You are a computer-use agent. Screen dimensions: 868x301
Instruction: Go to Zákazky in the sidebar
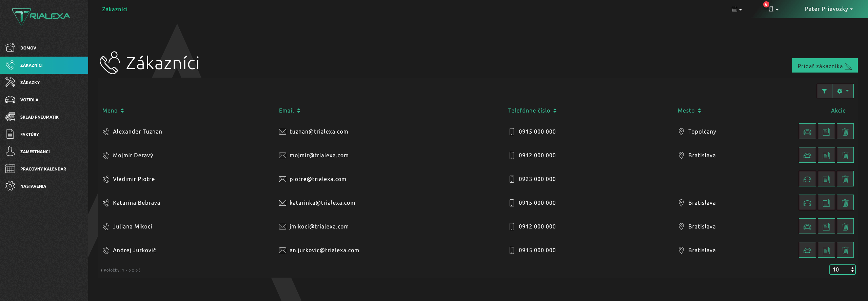(30, 82)
